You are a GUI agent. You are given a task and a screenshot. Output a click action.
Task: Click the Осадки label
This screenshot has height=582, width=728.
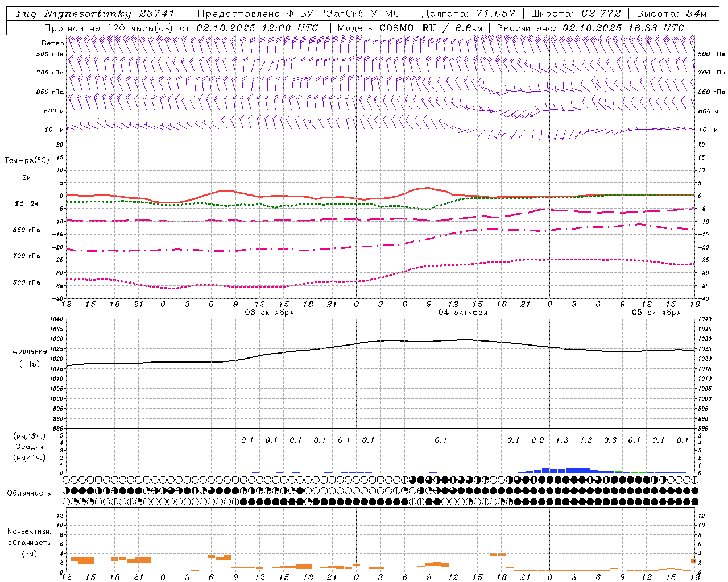(30, 447)
